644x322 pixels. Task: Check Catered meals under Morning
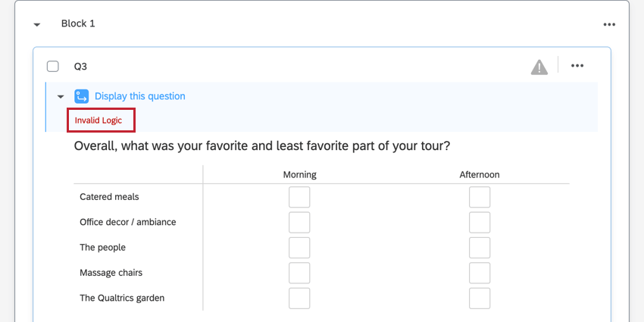click(299, 197)
